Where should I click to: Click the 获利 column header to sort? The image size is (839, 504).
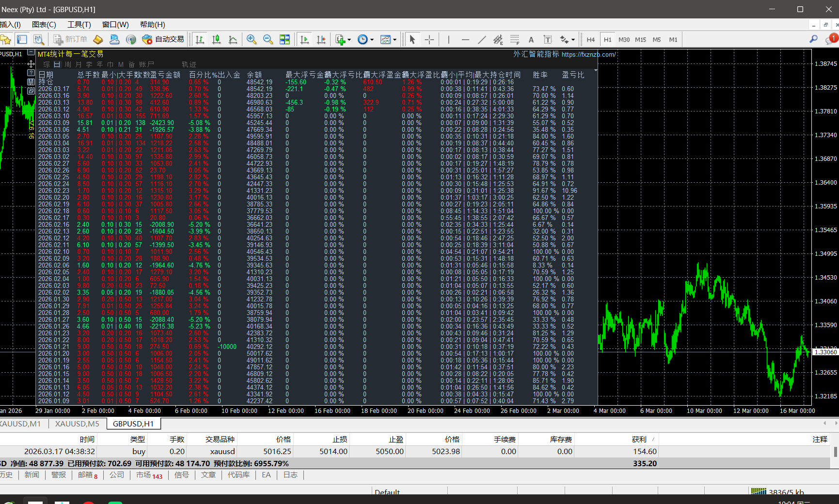[x=639, y=439]
